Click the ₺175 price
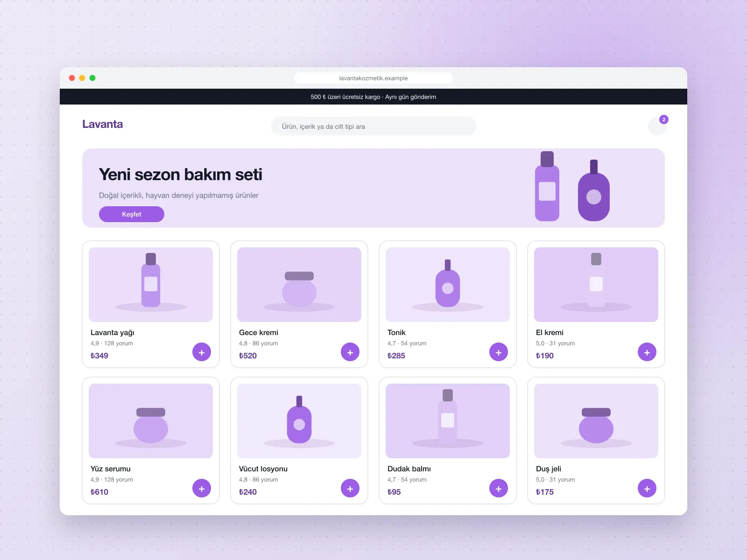Image resolution: width=747 pixels, height=560 pixels. 545,492
